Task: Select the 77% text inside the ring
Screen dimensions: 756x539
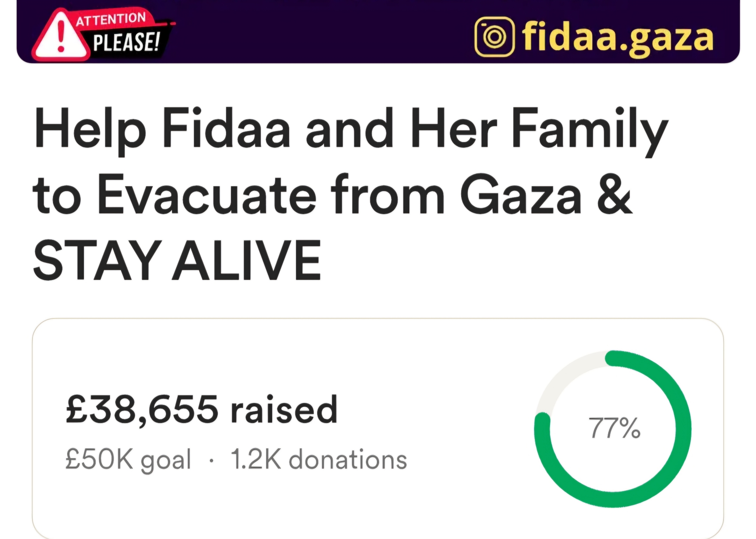Action: (x=614, y=428)
